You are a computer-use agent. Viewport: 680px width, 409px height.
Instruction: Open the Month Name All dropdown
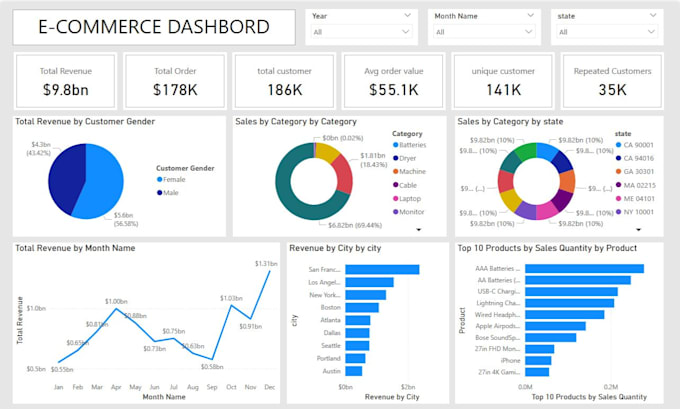[484, 32]
